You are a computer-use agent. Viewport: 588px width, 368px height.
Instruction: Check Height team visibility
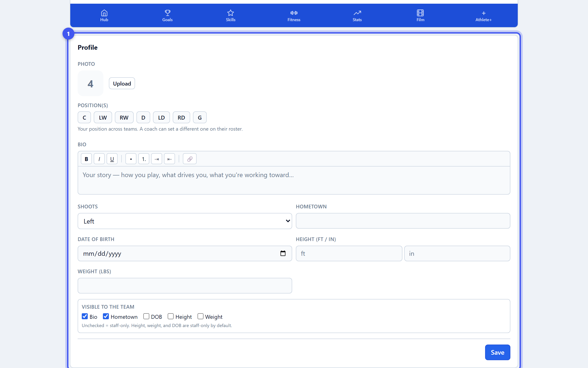(x=171, y=316)
